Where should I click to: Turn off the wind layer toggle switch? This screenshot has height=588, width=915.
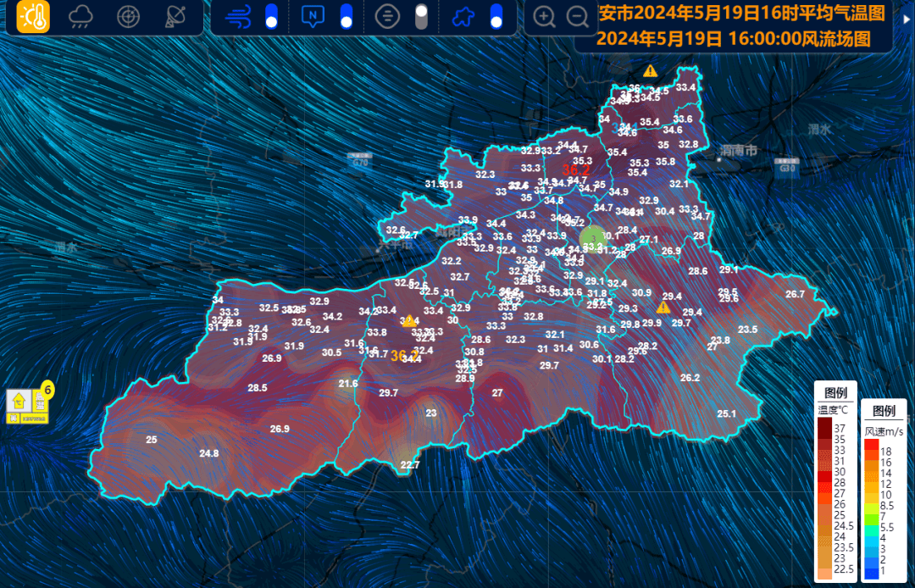[x=271, y=14]
